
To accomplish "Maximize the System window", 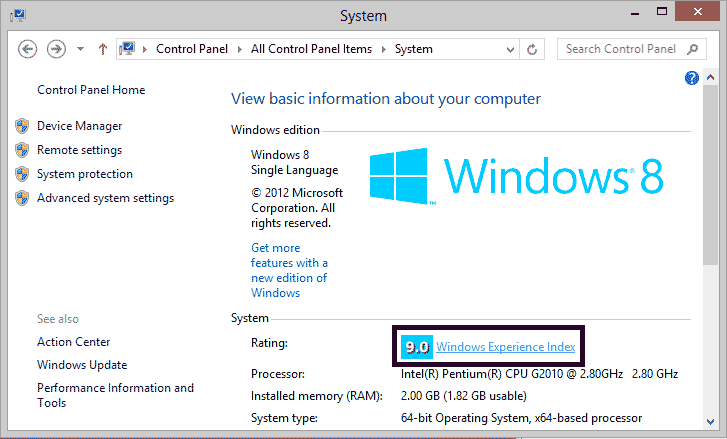I will [x=662, y=12].
